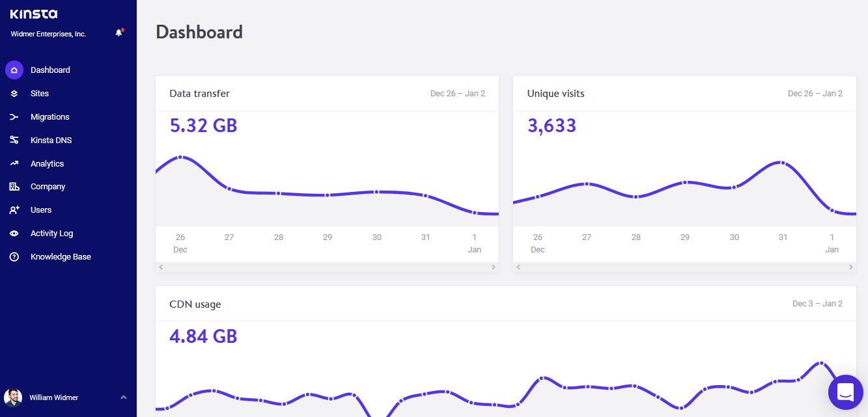This screenshot has width=868, height=417.
Task: Click the Unique visits horizontal scrollbar track
Action: (684, 267)
